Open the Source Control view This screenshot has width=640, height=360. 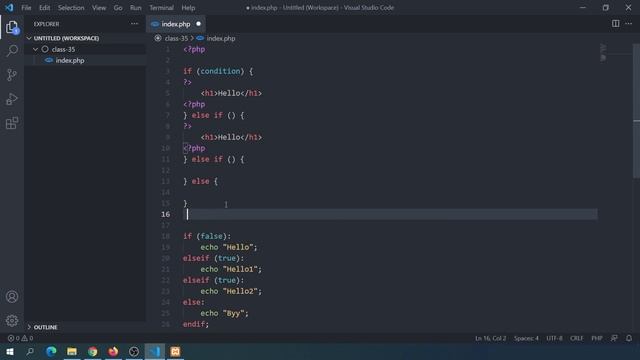12,75
